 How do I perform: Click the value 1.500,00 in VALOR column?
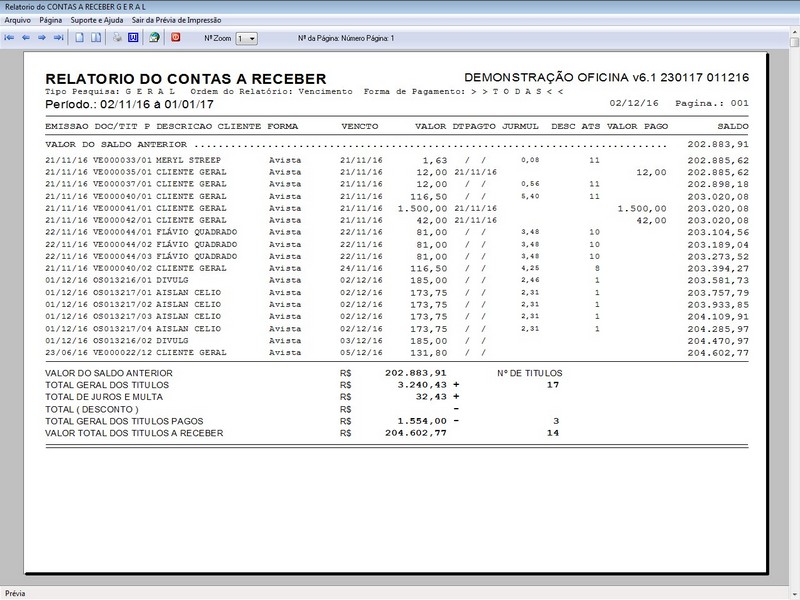[x=422, y=209]
